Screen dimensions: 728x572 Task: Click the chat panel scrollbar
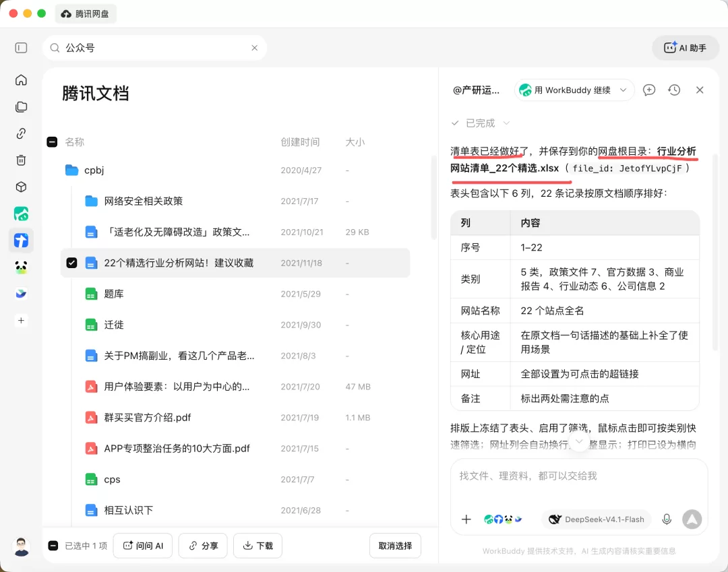715,253
